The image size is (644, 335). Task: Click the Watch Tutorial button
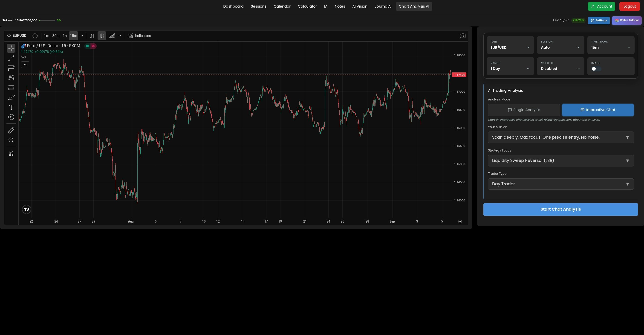(x=626, y=20)
